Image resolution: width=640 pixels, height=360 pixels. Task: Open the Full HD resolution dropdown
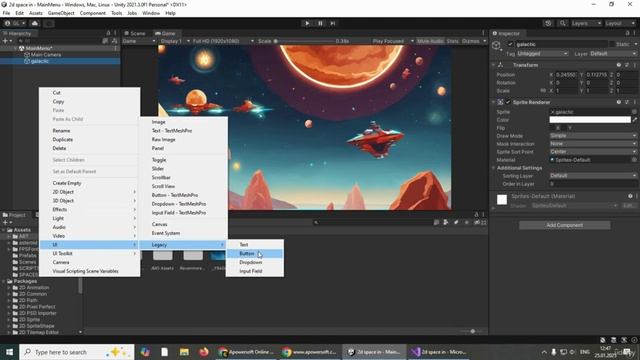click(223, 41)
